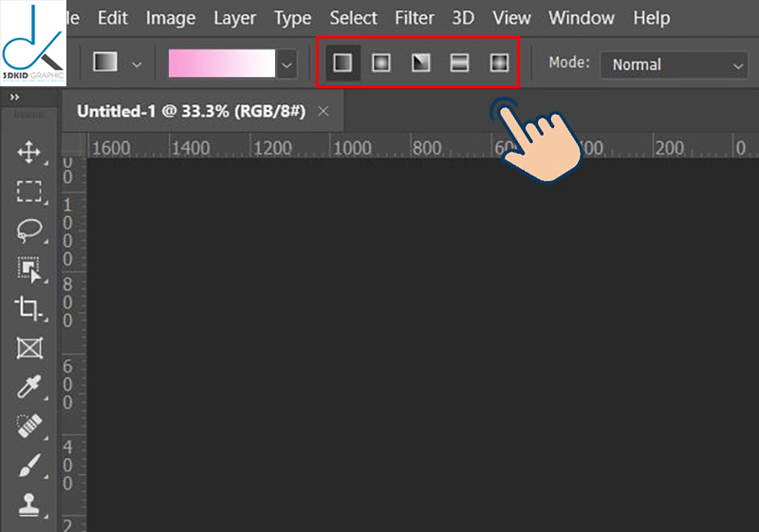This screenshot has width=759, height=532.
Task: Select the Brush tool
Action: 29,466
